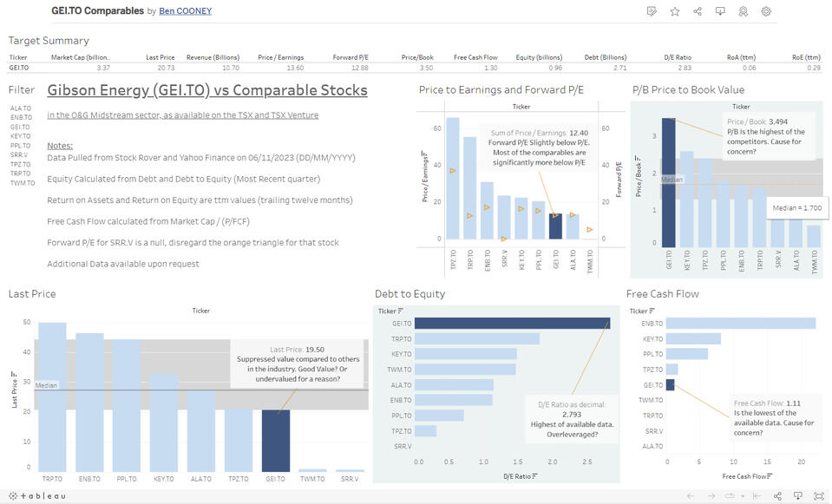Click the sort icon on the Price/Earnings axis

424,154
